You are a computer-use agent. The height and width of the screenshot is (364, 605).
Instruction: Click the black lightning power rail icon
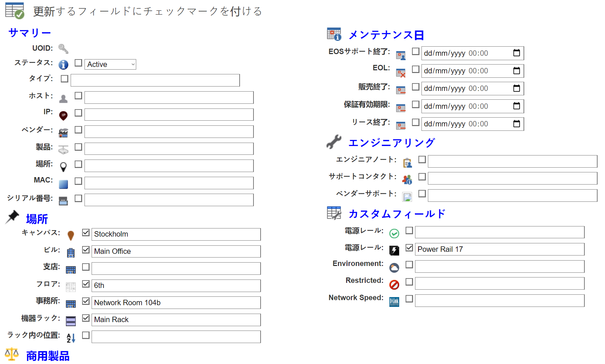coord(394,250)
